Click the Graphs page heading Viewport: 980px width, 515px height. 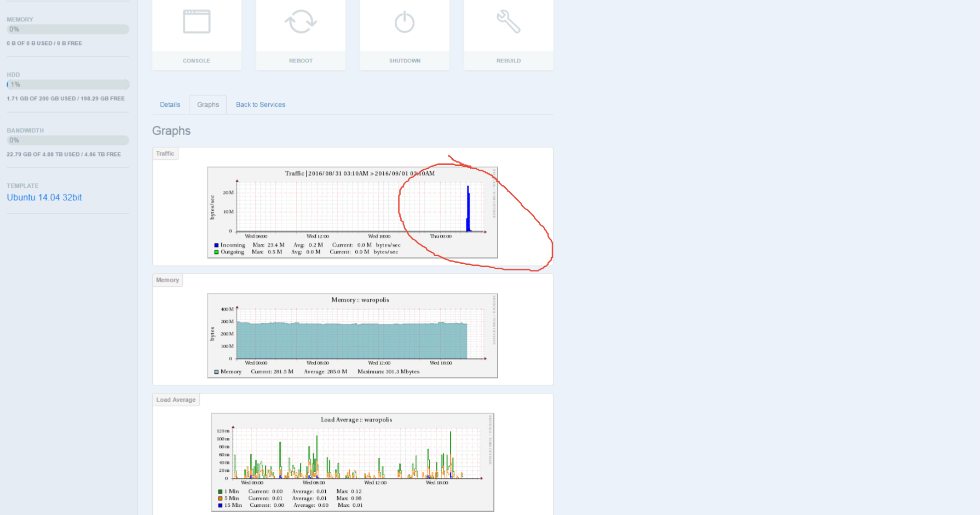[x=171, y=131]
